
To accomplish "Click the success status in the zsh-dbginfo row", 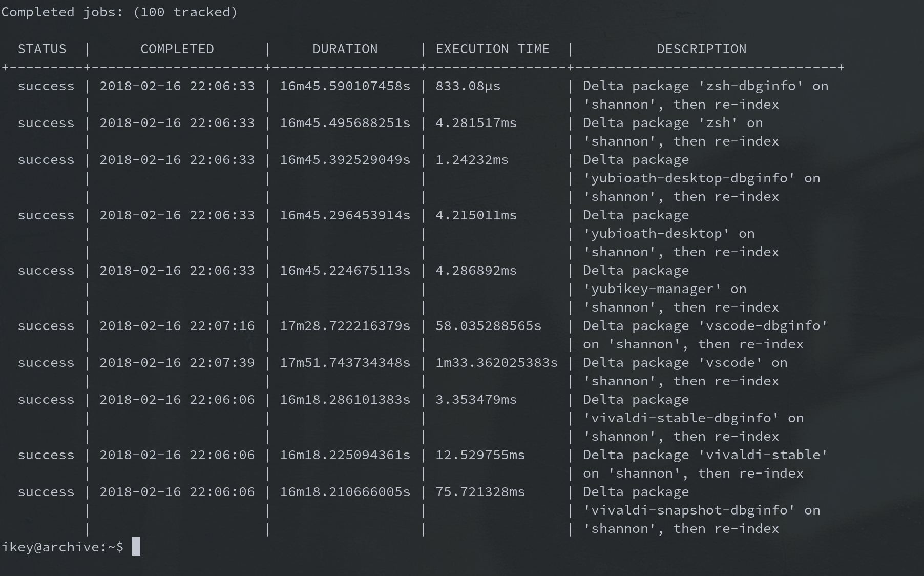I will [x=46, y=86].
